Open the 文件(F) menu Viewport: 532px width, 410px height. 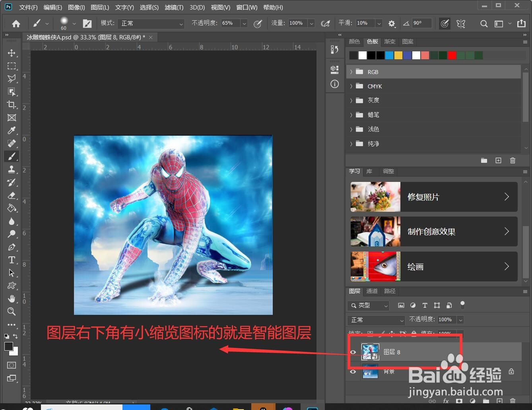(x=28, y=8)
